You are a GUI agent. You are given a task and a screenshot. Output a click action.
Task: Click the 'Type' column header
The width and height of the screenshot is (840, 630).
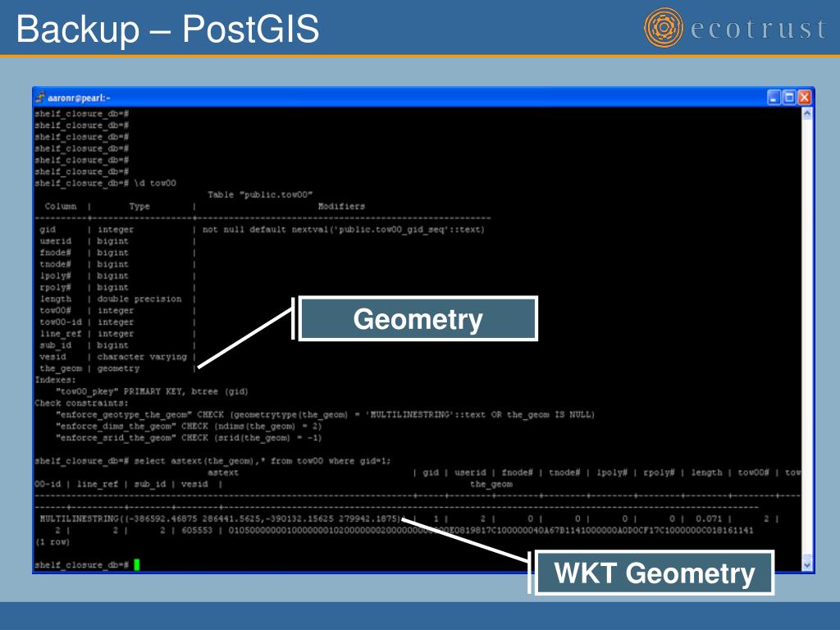(139, 206)
